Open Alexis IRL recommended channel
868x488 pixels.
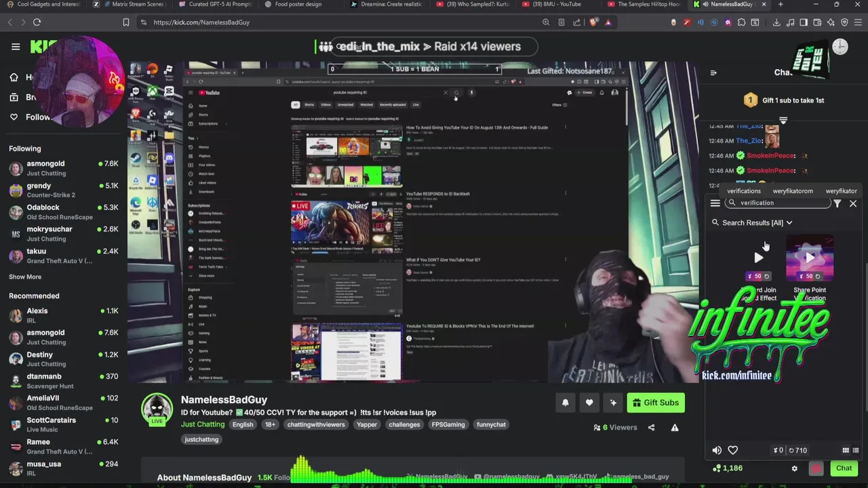64,315
